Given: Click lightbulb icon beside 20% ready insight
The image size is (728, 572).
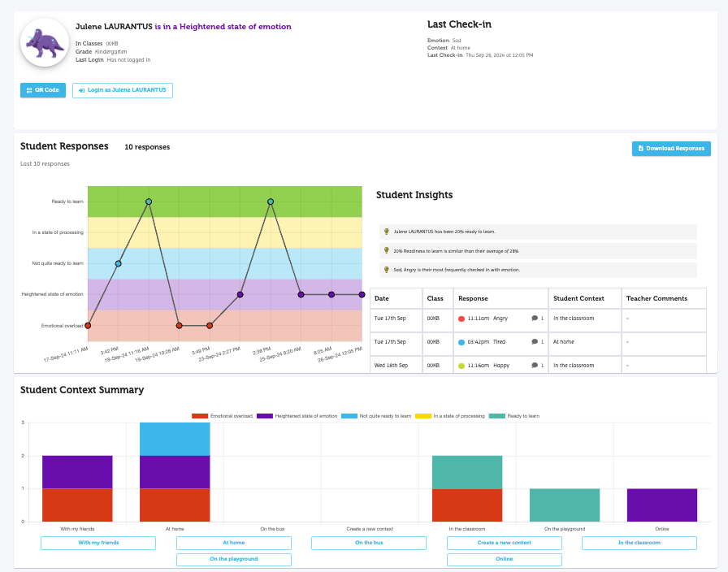Looking at the screenshot, I should point(387,232).
